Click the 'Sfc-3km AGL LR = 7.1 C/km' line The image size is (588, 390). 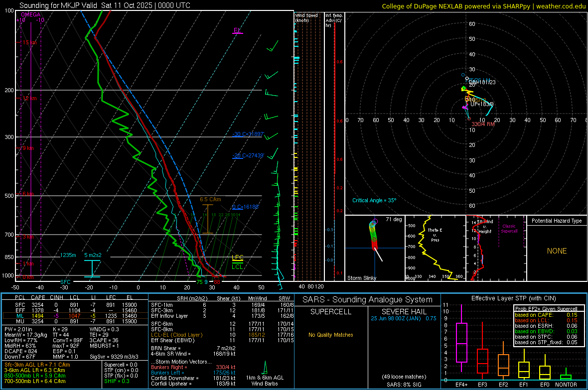pyautogui.click(x=37, y=365)
